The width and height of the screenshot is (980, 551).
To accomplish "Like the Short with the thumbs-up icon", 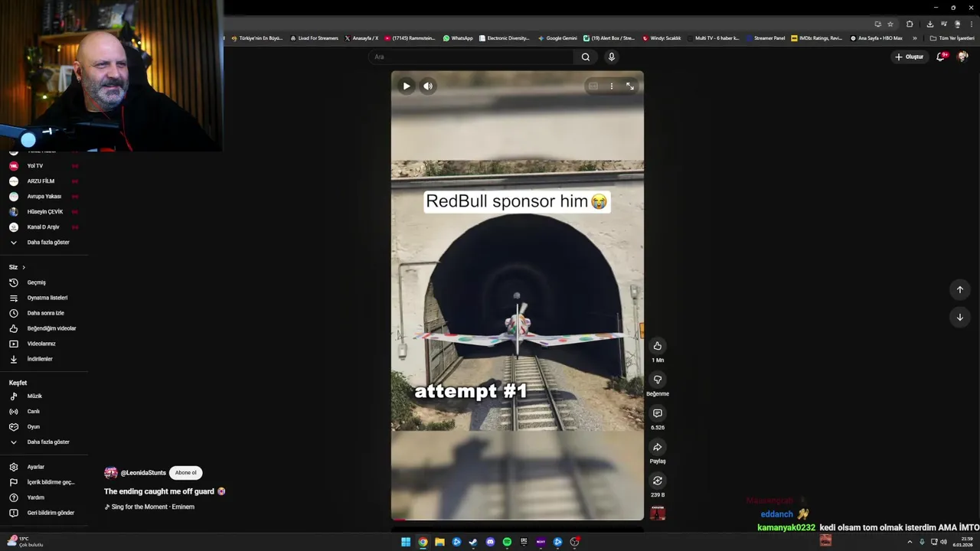I will click(658, 346).
